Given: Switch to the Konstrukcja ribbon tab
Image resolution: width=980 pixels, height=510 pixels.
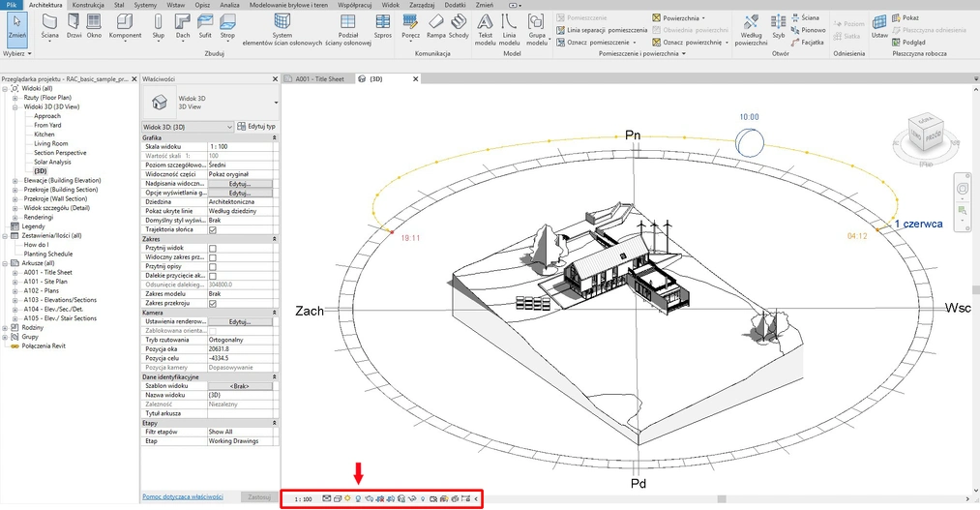Looking at the screenshot, I should [x=89, y=5].
